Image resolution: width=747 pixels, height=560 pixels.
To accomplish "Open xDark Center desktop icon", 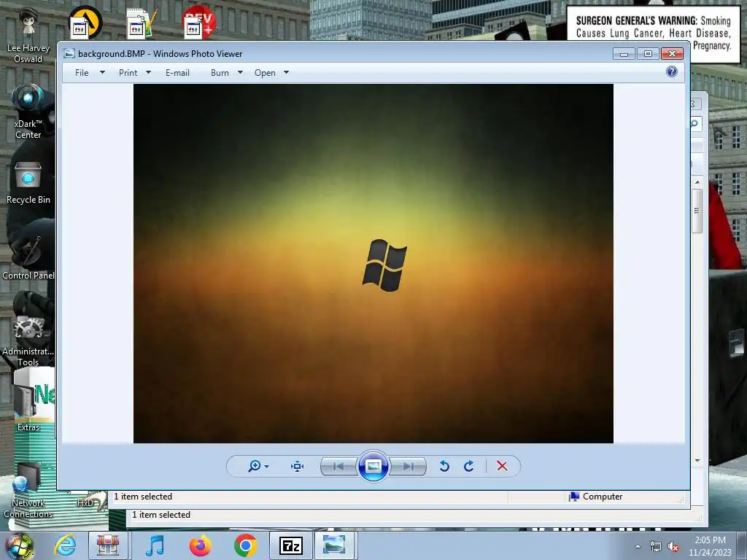I will (x=28, y=112).
